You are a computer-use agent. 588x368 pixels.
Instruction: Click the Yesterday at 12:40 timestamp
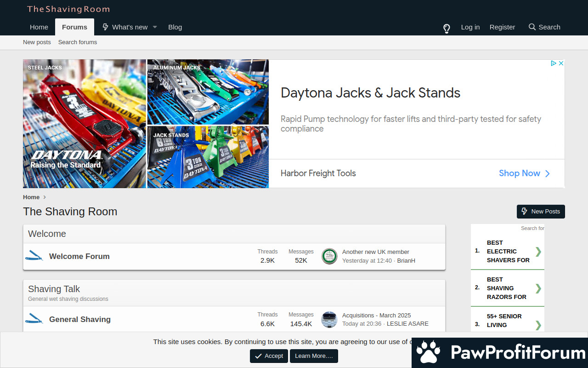tap(367, 261)
